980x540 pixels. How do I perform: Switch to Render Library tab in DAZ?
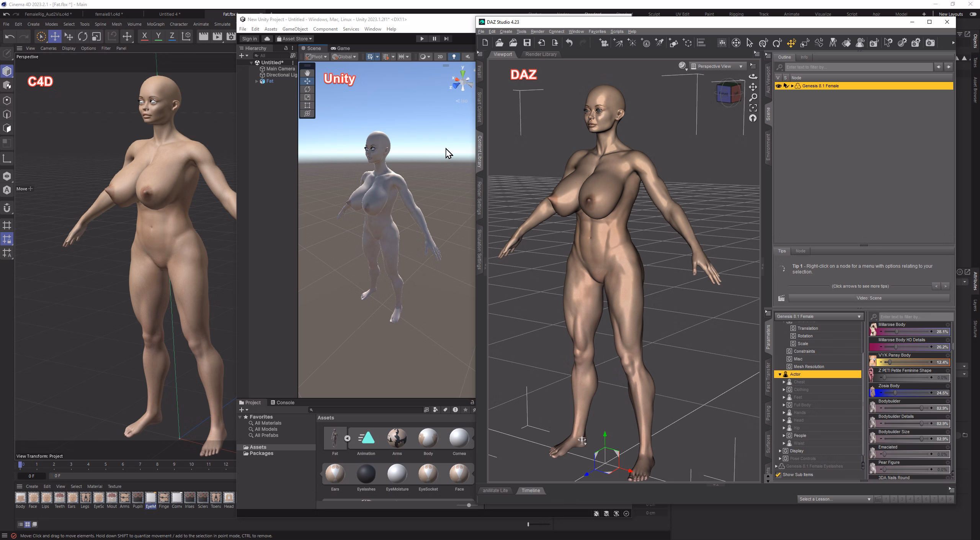point(541,54)
